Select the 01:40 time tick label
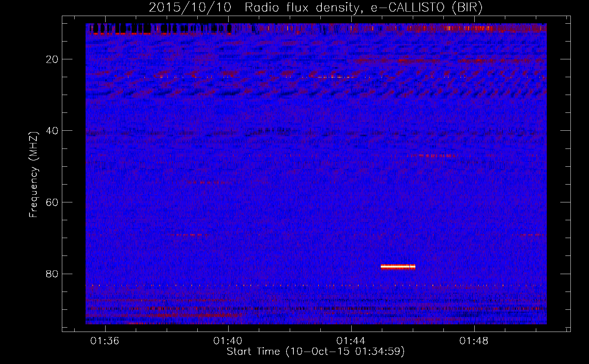589x364 pixels. tap(228, 341)
